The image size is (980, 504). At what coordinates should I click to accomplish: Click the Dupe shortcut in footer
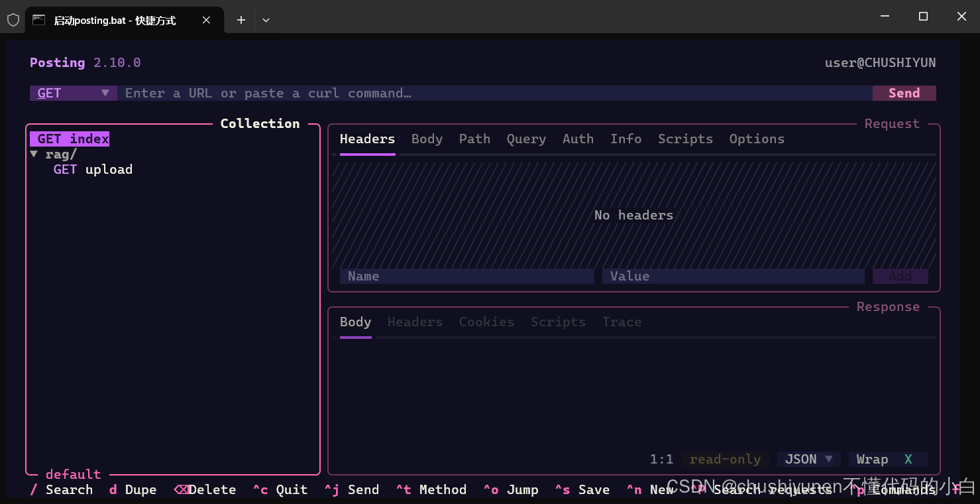tap(133, 489)
